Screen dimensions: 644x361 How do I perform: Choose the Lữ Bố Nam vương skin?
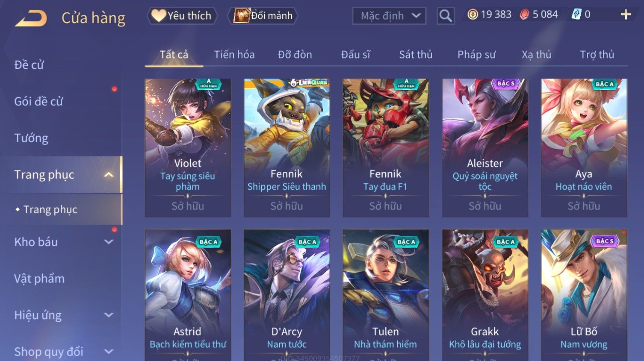584,295
